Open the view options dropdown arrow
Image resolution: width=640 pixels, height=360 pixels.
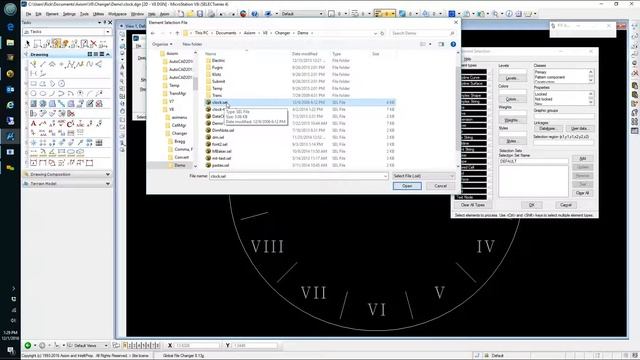(430, 44)
